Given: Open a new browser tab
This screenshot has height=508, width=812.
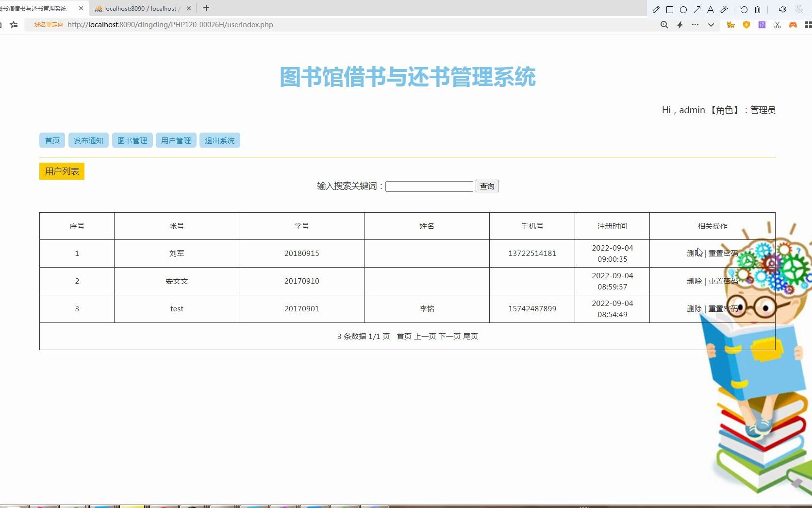Looking at the screenshot, I should [x=206, y=8].
